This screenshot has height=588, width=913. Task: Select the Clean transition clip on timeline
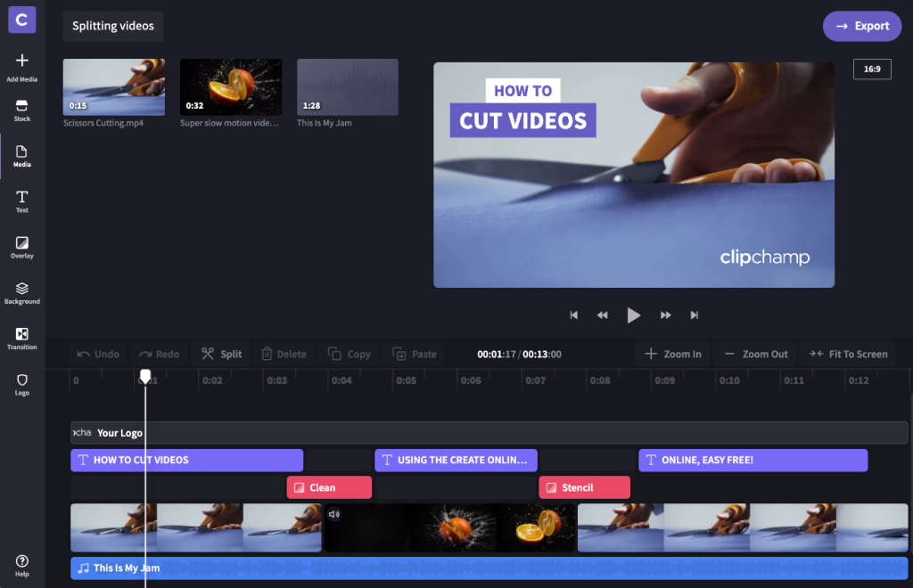click(x=329, y=487)
